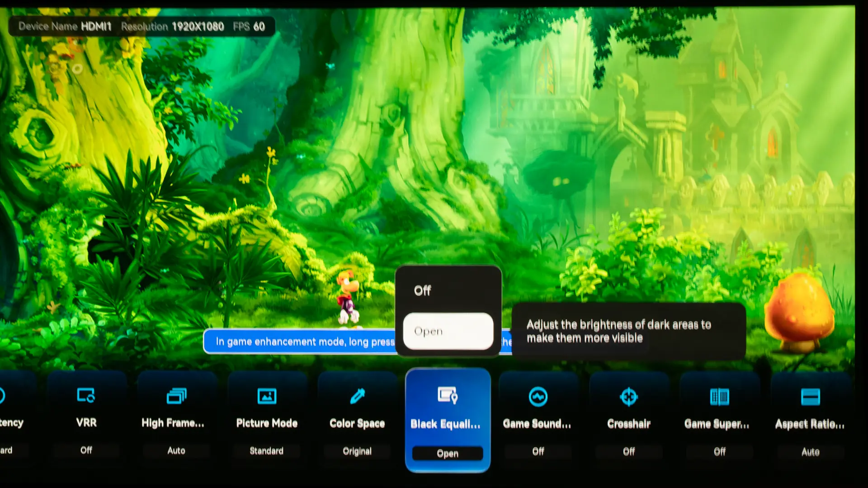
Task: Select the Picture Mode menu label
Action: coord(267,423)
